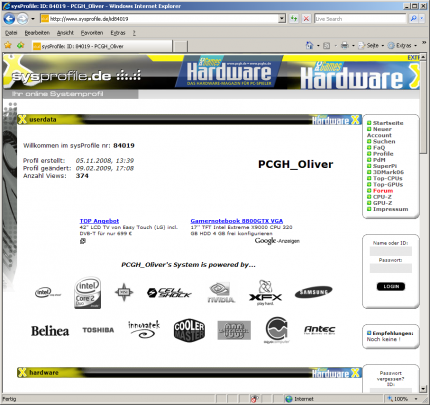Screen dimensions: 430x405
Task: Open the Startseite sidebar link
Action: click(388, 123)
